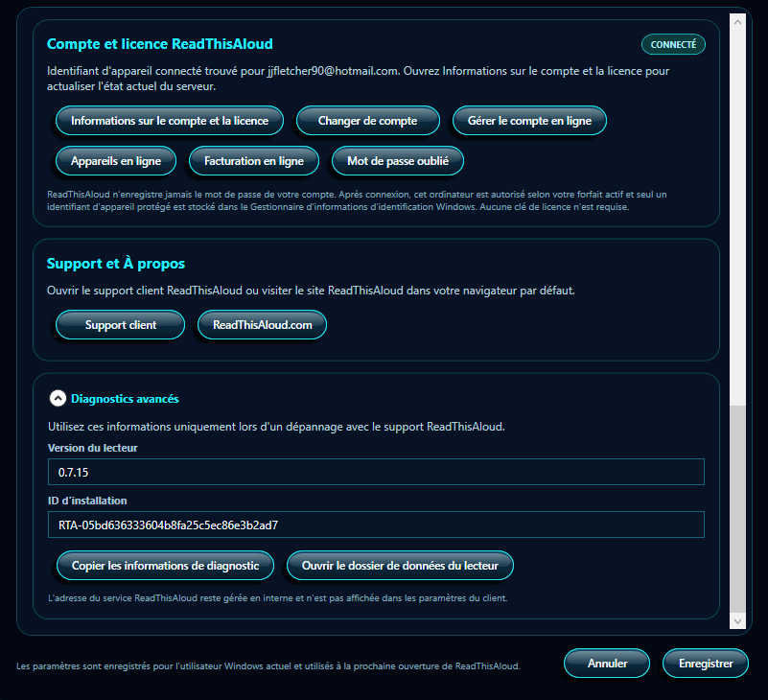The width and height of the screenshot is (768, 700).
Task: Click the vertical scrollbar track above the thumb
Action: [737, 218]
